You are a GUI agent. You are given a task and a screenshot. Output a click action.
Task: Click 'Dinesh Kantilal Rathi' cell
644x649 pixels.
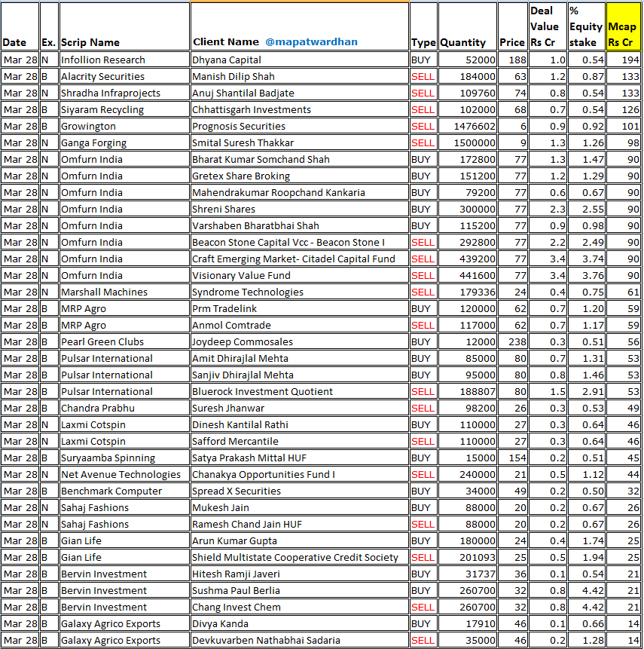(300, 424)
